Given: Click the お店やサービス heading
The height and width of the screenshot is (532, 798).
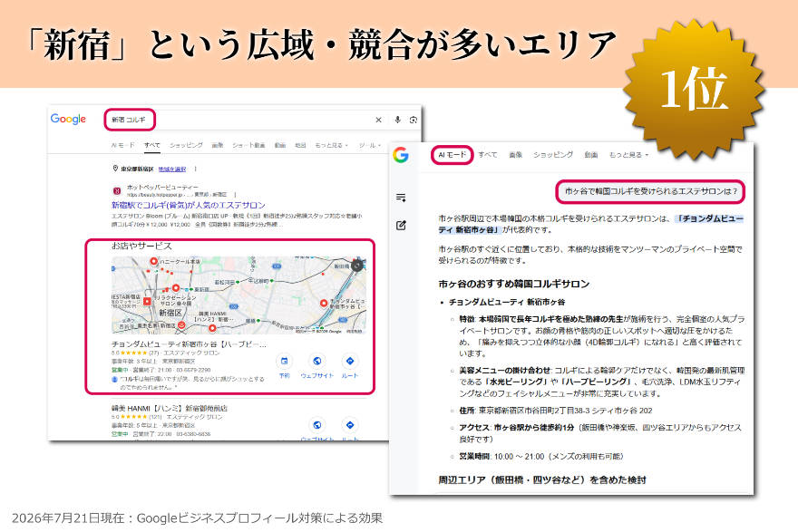Looking at the screenshot, I should pyautogui.click(x=142, y=247).
